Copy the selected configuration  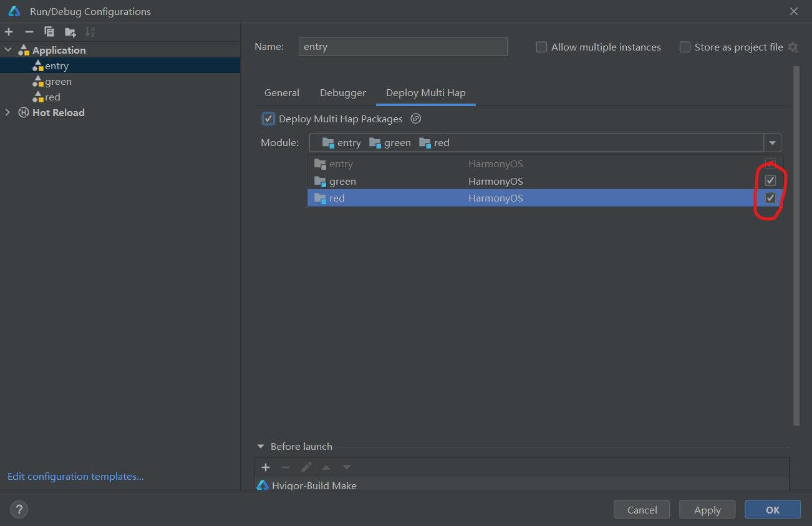tap(49, 32)
